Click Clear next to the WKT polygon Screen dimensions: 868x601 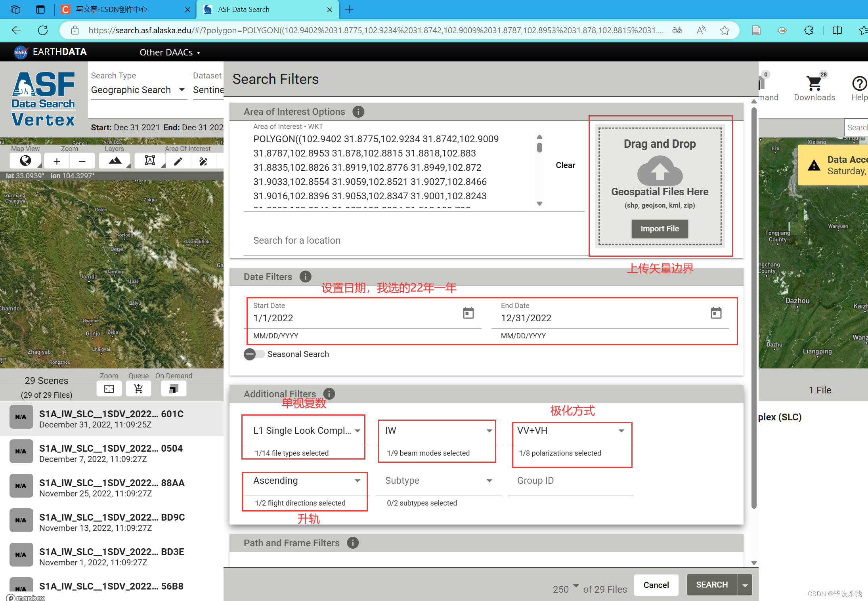pyautogui.click(x=565, y=165)
